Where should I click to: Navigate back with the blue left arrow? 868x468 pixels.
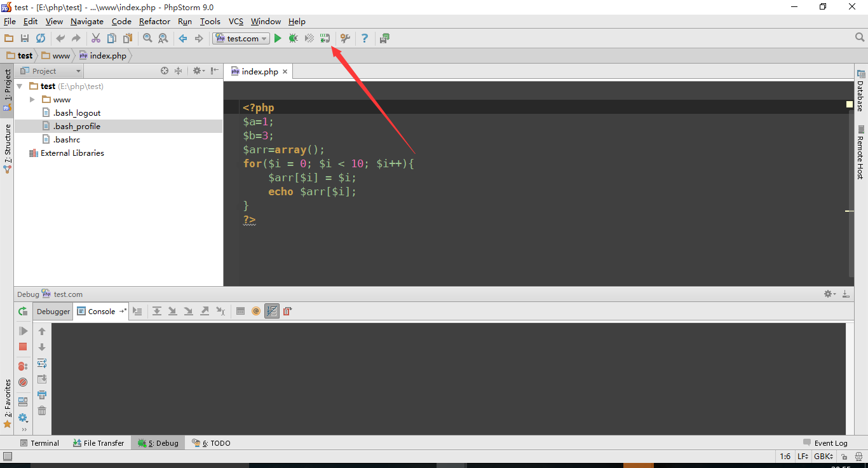[183, 39]
